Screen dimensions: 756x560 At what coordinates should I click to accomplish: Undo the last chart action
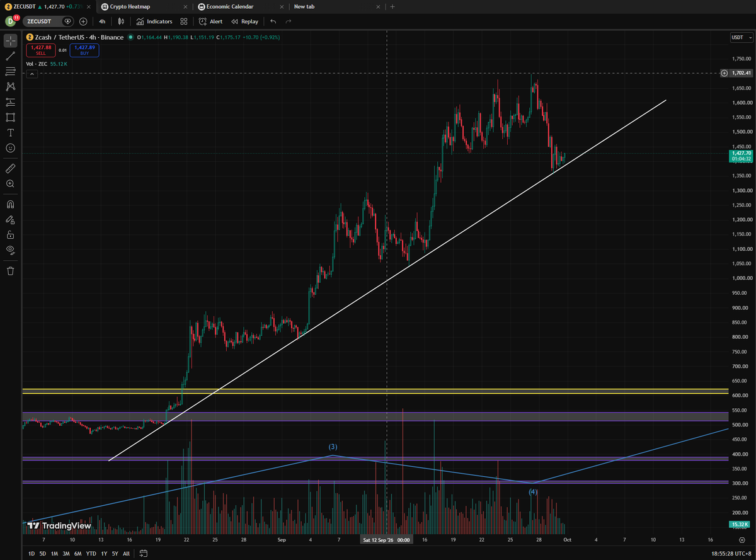[x=273, y=21]
